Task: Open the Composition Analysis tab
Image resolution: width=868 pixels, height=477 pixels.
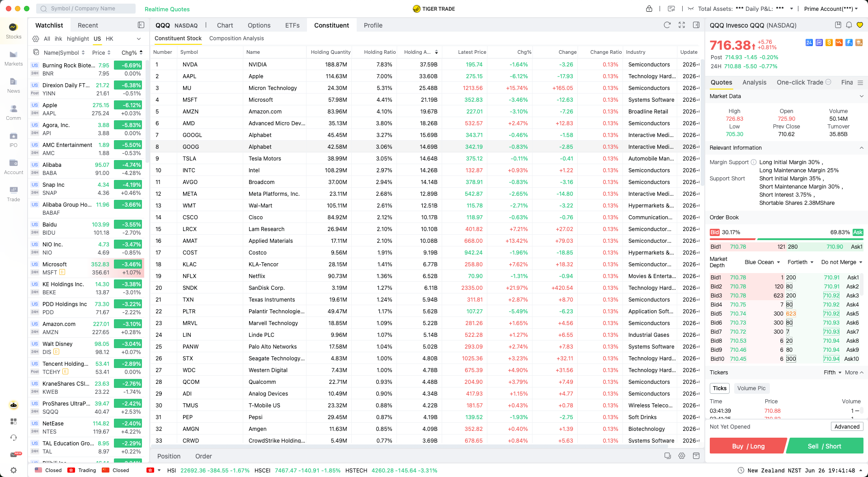Action: (236, 38)
